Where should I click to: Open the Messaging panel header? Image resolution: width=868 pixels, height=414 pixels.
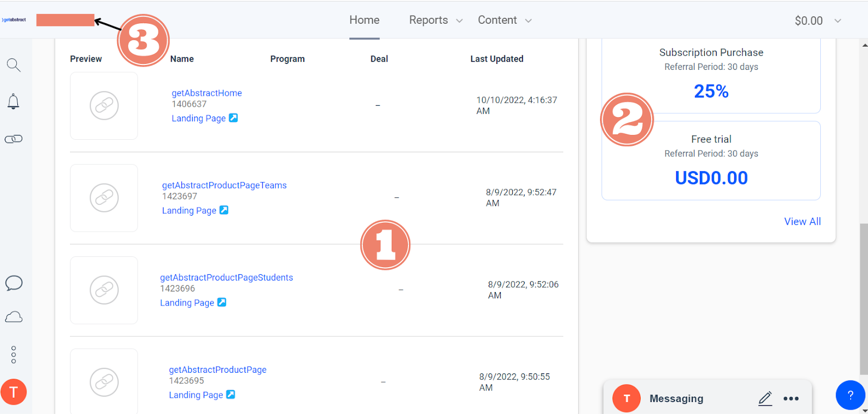pyautogui.click(x=707, y=398)
